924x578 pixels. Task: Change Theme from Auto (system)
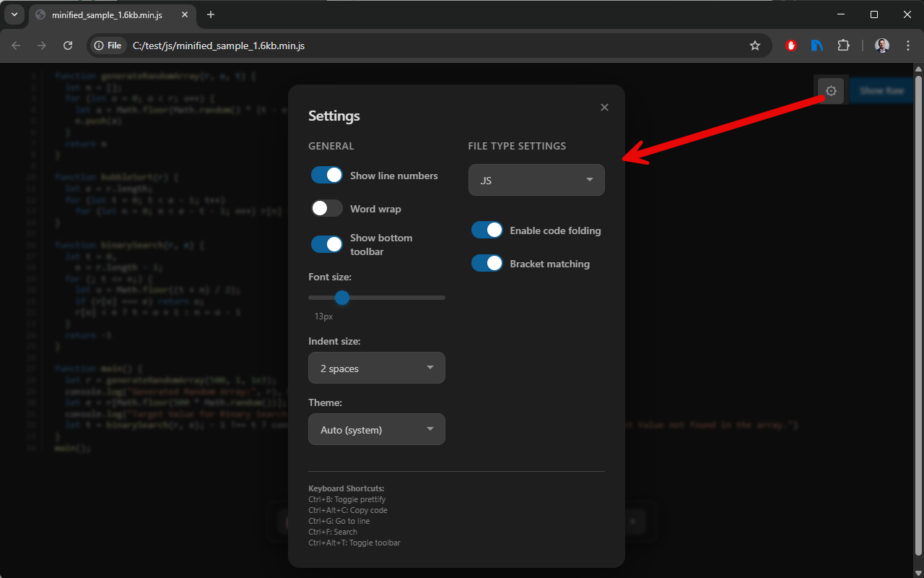pyautogui.click(x=376, y=428)
